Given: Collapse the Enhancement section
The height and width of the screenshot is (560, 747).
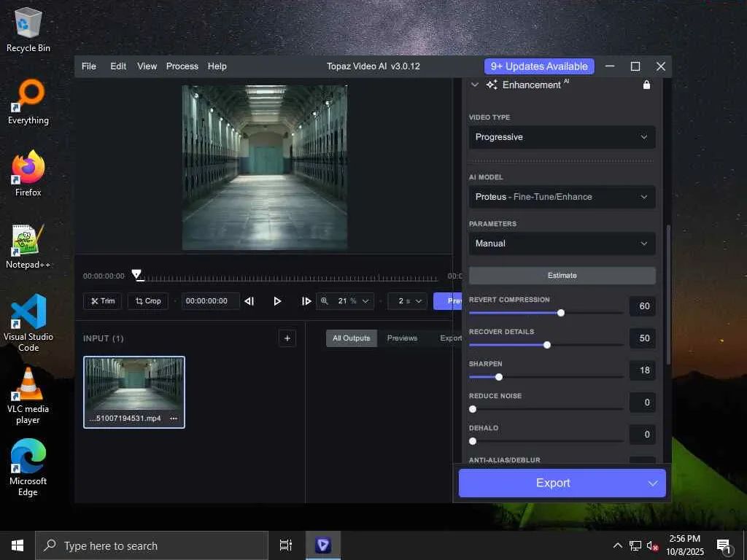Looking at the screenshot, I should coord(475,85).
